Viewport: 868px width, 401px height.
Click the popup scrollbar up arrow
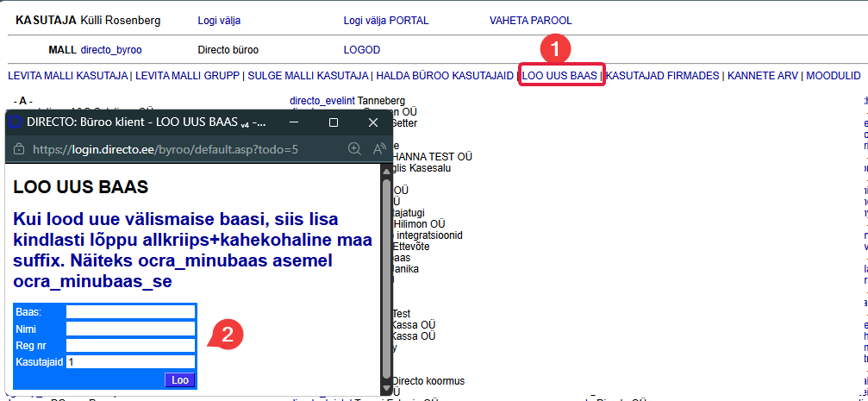click(x=386, y=172)
